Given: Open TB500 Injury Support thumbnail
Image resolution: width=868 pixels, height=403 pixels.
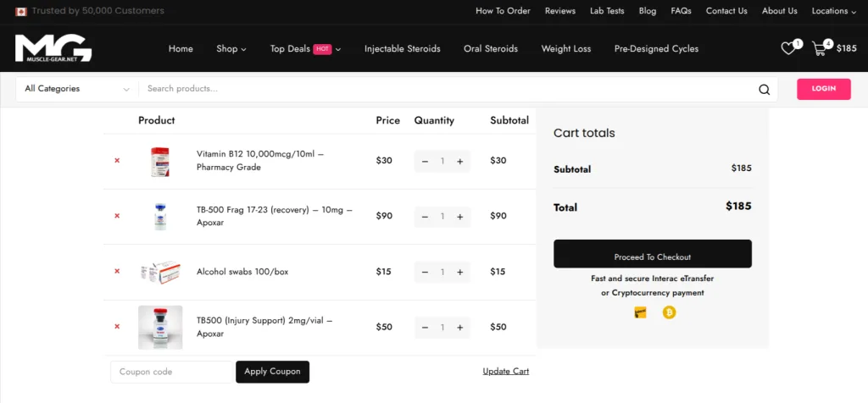Looking at the screenshot, I should (x=160, y=328).
